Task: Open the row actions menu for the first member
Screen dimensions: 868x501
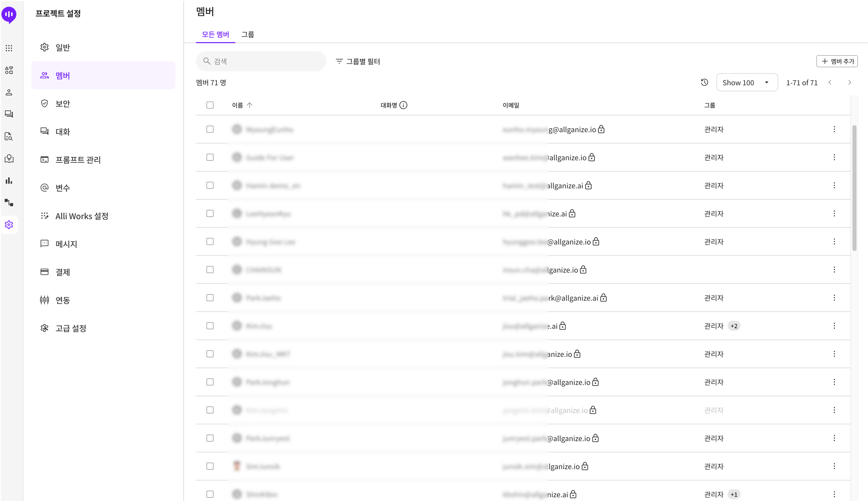Action: click(834, 129)
